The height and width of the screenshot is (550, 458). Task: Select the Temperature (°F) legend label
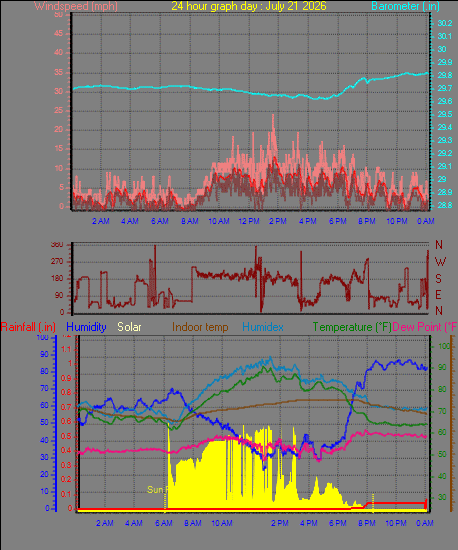coord(352,327)
